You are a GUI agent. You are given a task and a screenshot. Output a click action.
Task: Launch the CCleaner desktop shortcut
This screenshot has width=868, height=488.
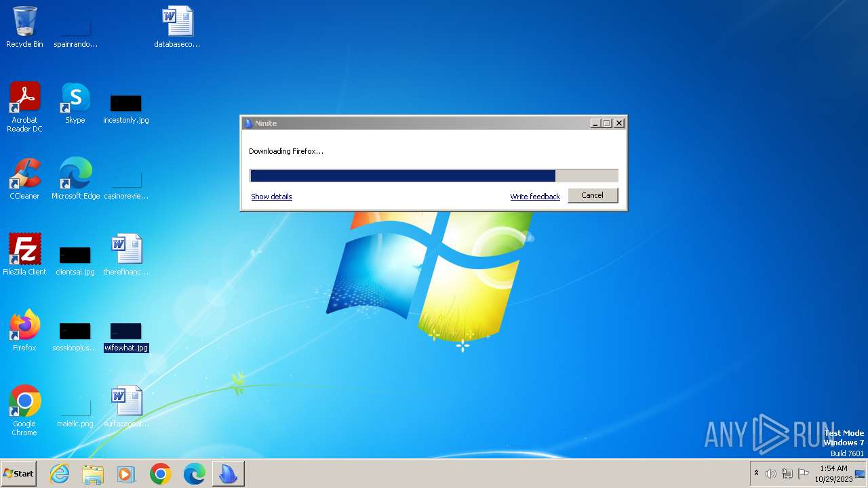pos(24,179)
